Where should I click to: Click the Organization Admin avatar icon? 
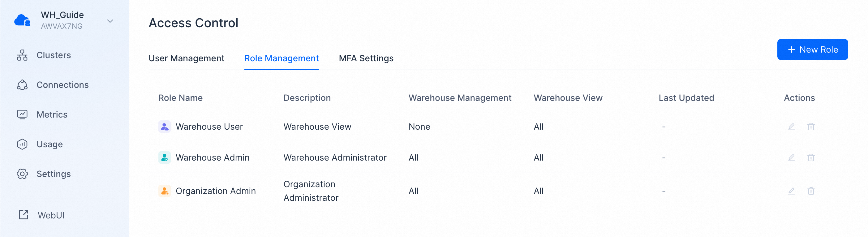(x=165, y=191)
